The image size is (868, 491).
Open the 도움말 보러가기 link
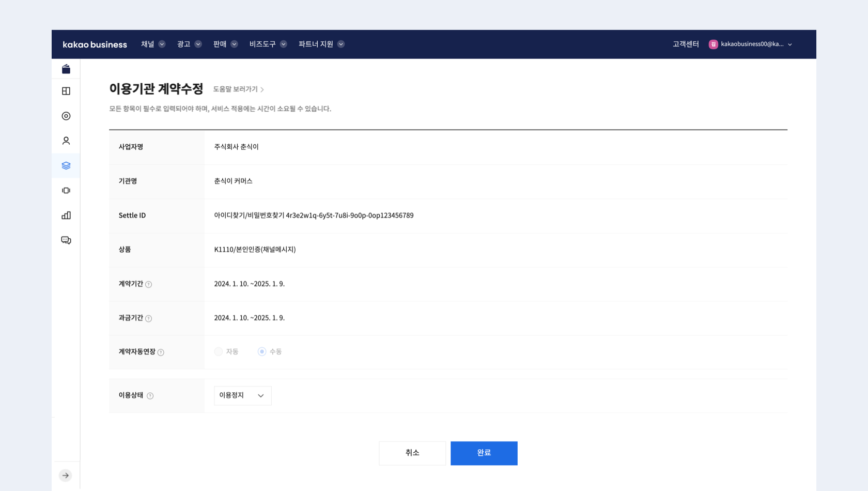point(238,89)
